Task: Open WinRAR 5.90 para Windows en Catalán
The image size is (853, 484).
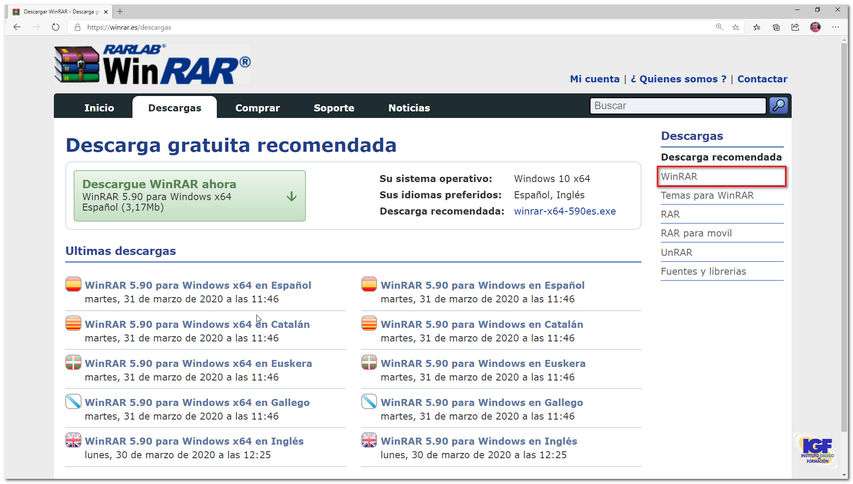Action: tap(482, 324)
